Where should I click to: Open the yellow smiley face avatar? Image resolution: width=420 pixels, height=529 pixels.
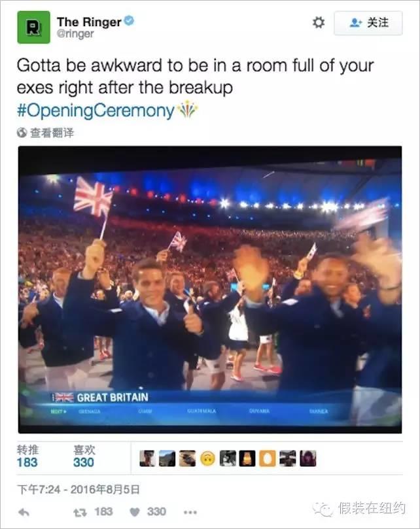click(207, 458)
